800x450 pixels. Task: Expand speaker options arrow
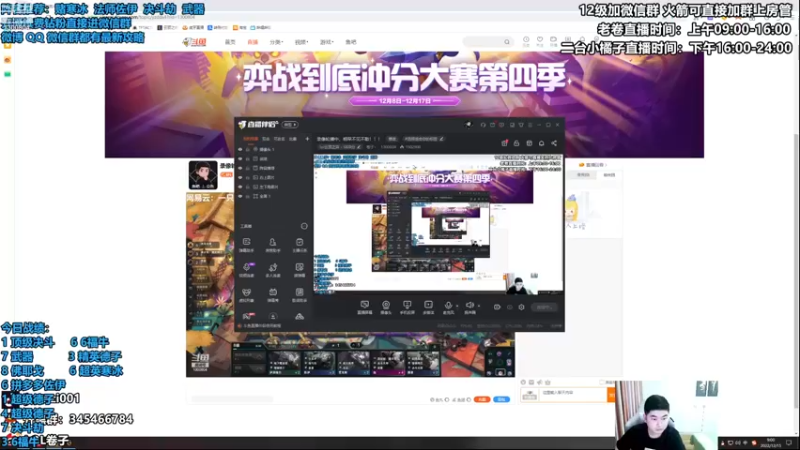click(479, 306)
